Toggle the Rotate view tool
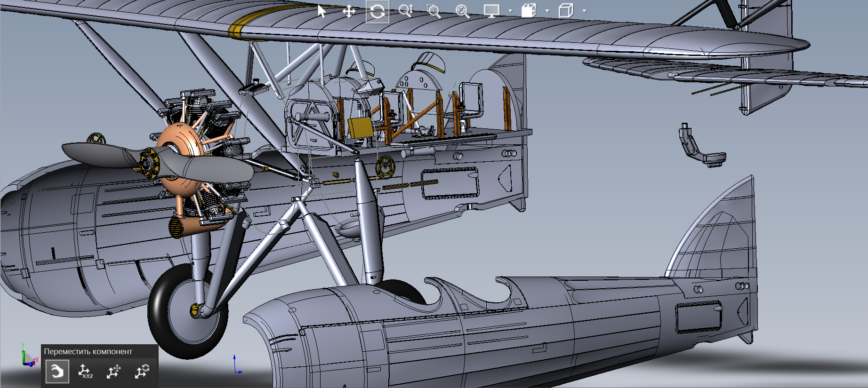 (378, 11)
